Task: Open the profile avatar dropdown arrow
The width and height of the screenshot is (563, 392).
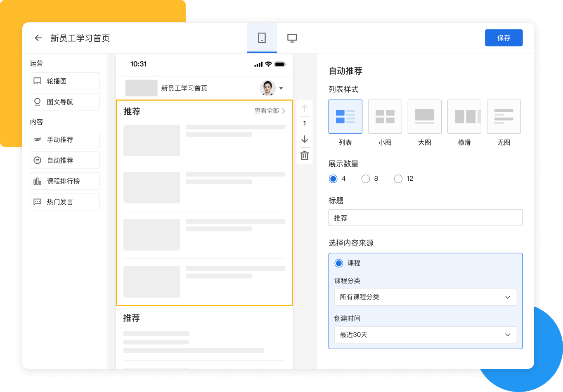Action: click(x=281, y=88)
